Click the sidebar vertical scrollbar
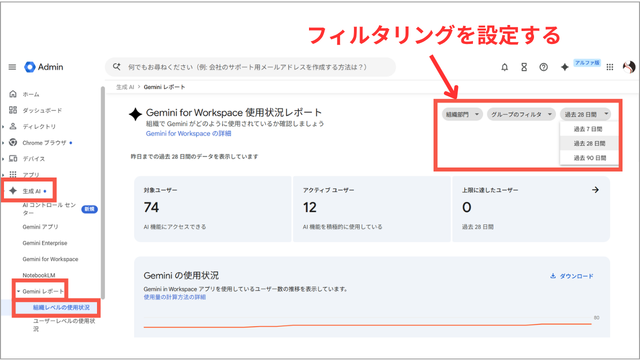640x360 pixels. [x=103, y=192]
